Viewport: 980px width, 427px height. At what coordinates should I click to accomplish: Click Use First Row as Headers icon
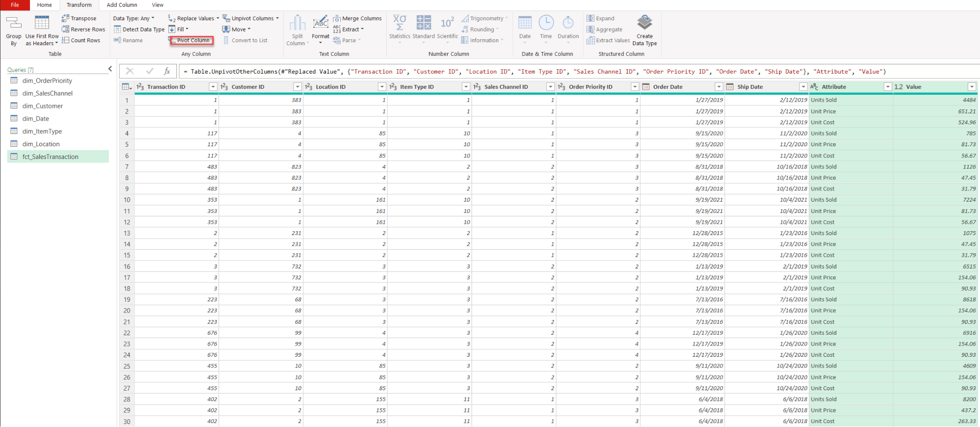coord(42,23)
